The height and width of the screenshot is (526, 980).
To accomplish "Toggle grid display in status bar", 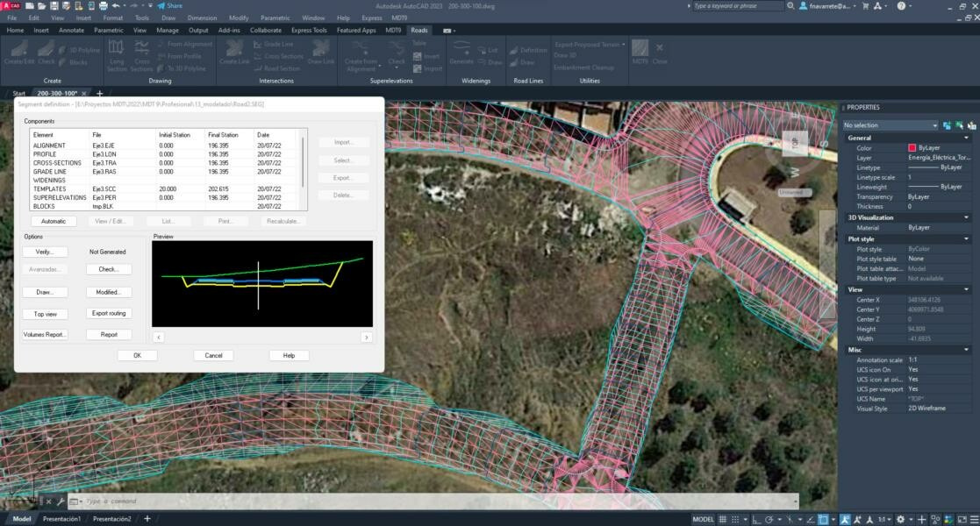I will [x=723, y=519].
